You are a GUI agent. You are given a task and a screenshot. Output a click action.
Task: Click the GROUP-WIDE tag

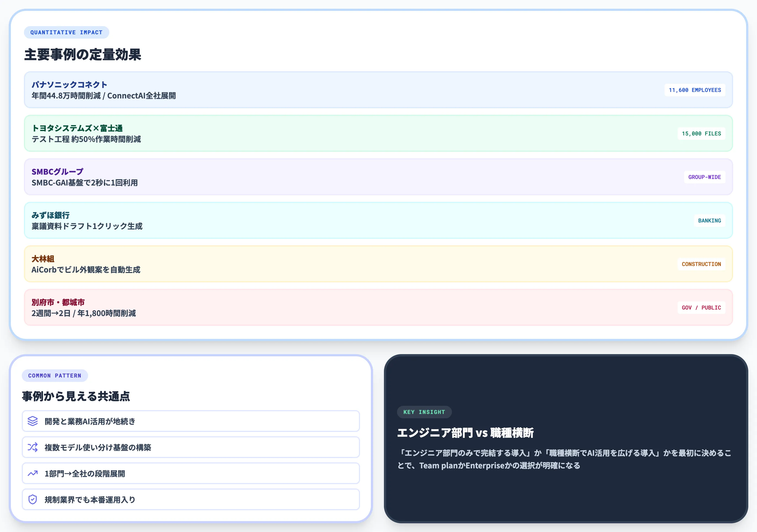point(705,177)
